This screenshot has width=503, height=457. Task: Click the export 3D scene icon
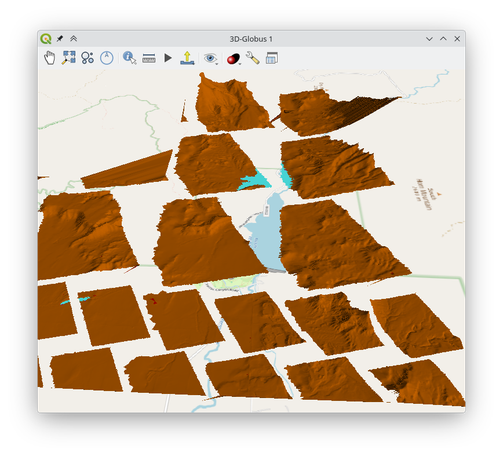point(187,58)
